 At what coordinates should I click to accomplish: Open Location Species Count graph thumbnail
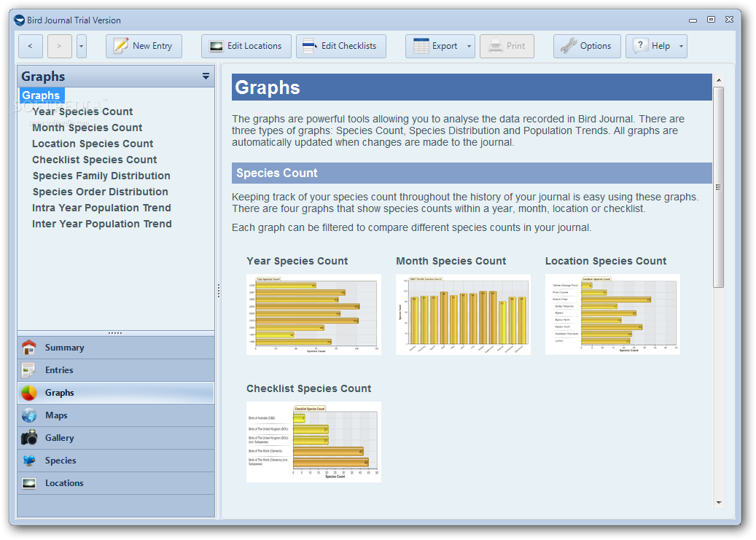click(x=612, y=314)
